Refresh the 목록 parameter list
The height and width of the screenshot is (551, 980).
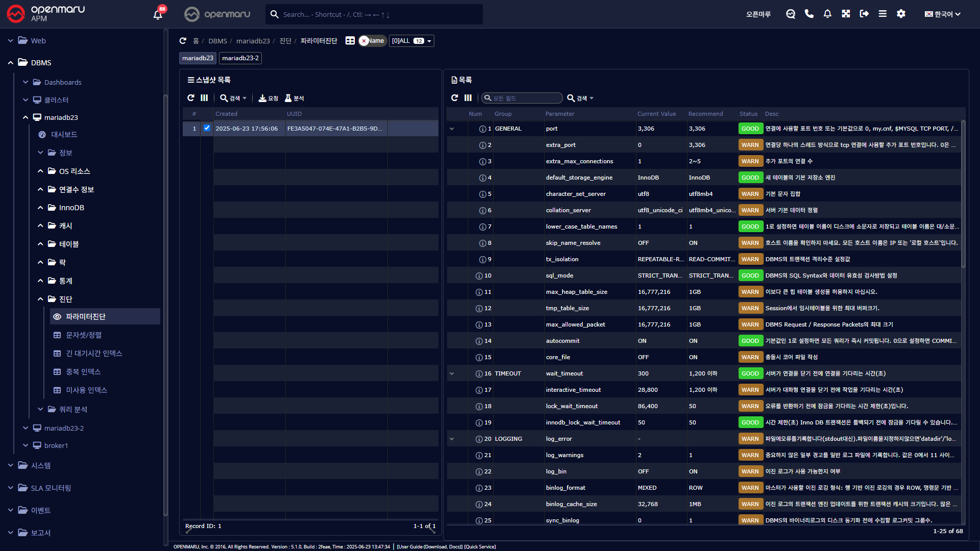pos(455,98)
